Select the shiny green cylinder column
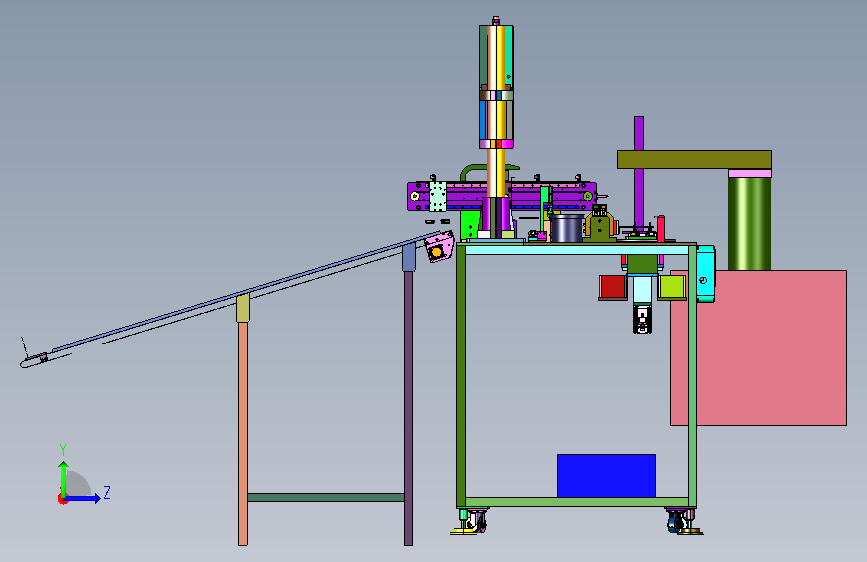The height and width of the screenshot is (562, 867). [749, 223]
